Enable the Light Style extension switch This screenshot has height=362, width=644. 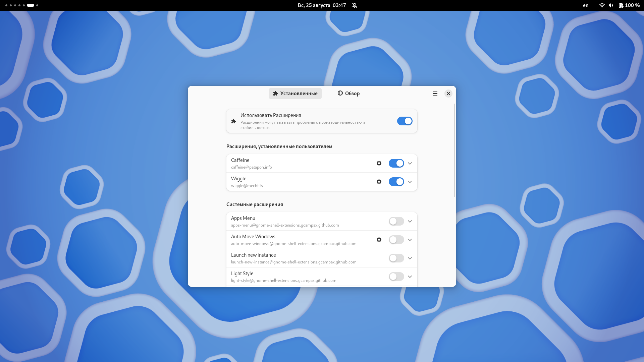point(396,277)
